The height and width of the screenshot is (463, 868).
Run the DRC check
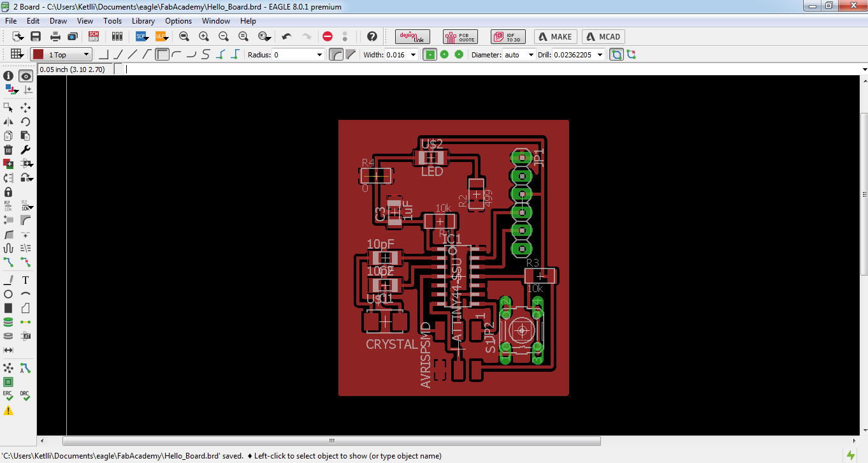coord(25,396)
